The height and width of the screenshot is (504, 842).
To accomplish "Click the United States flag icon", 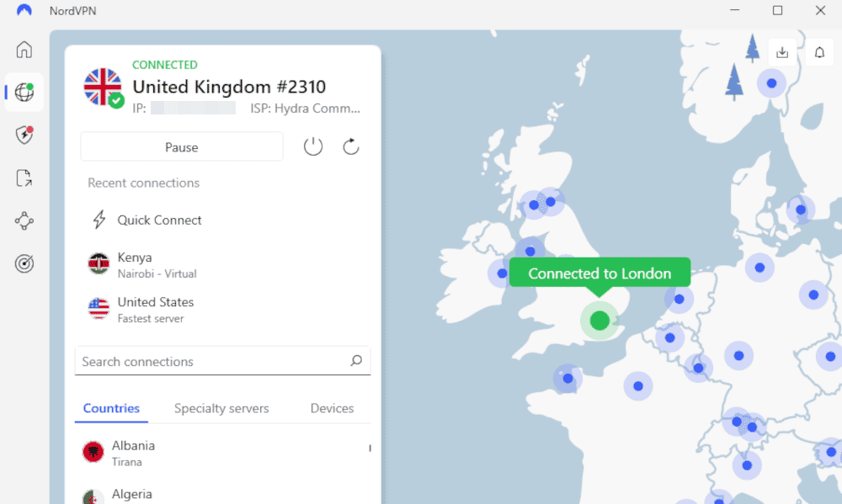I will (99, 309).
